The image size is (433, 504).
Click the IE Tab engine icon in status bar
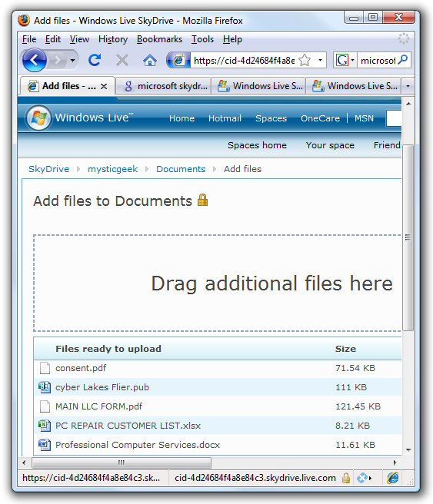pos(393,478)
